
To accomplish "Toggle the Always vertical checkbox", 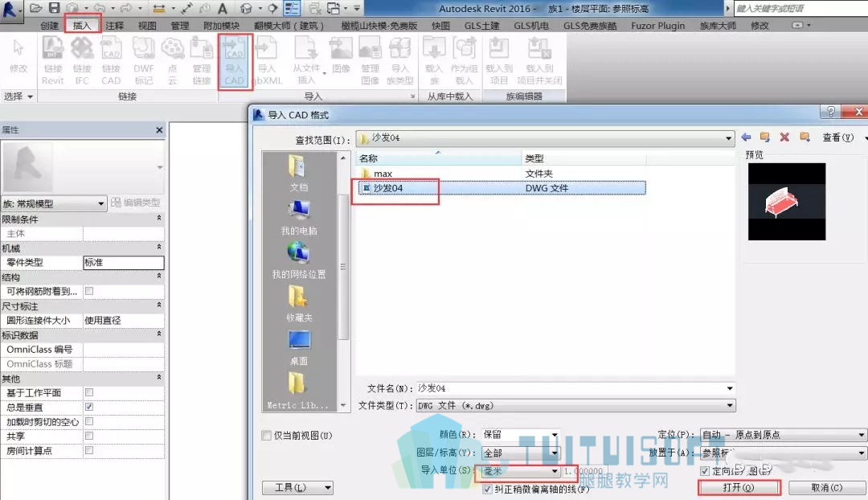I will 89,407.
